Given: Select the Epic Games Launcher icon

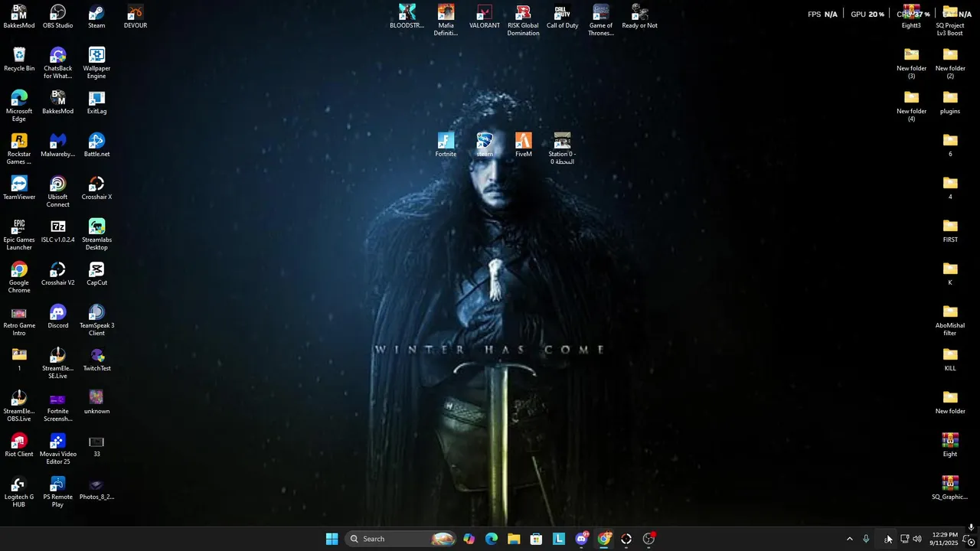Looking at the screenshot, I should [x=19, y=235].
